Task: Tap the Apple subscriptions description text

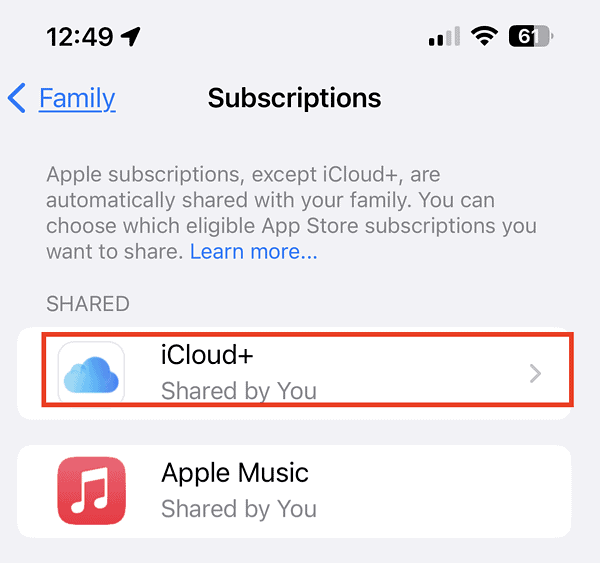Action: [291, 213]
